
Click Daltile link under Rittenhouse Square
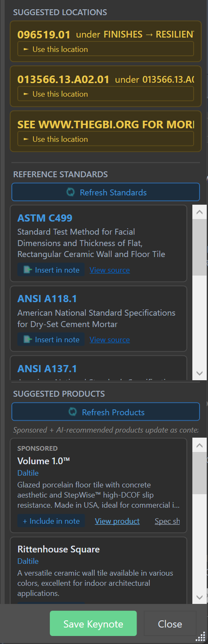(x=28, y=561)
